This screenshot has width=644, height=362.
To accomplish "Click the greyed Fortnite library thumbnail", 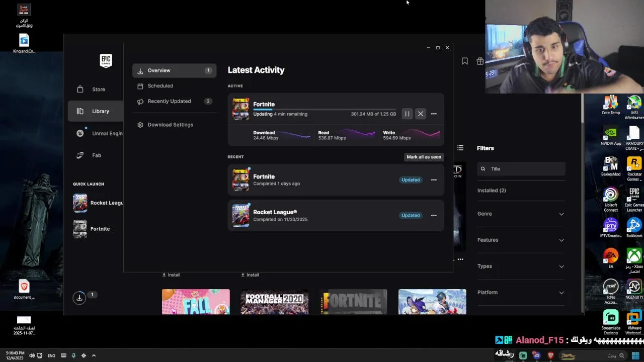I will [354, 302].
